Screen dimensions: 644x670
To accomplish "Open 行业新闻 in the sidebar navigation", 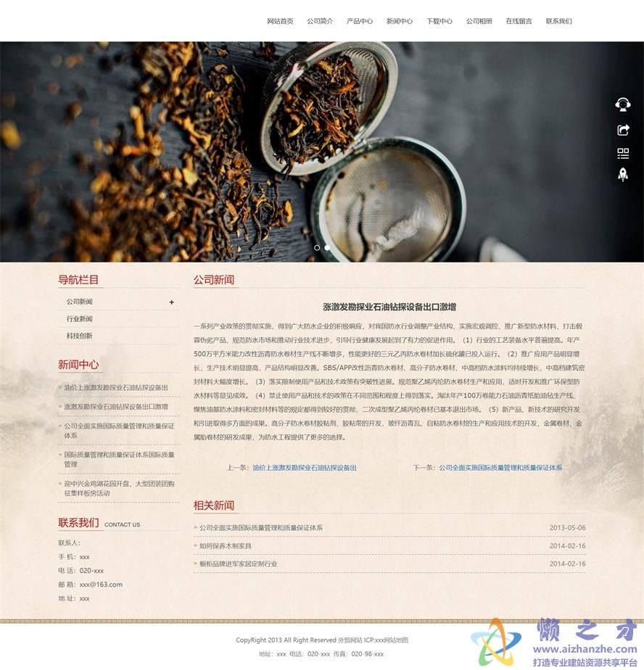I will (80, 319).
